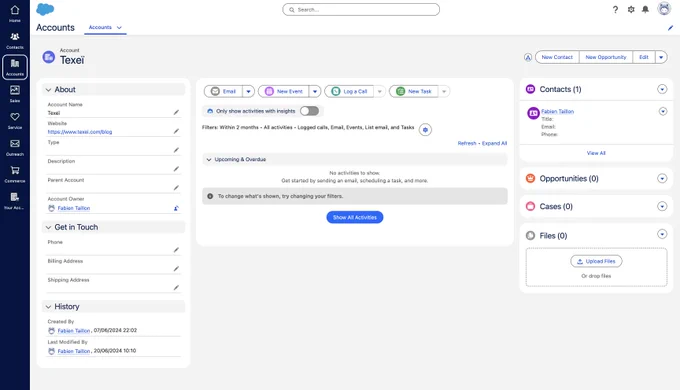Click View All under Contacts

[x=596, y=153]
